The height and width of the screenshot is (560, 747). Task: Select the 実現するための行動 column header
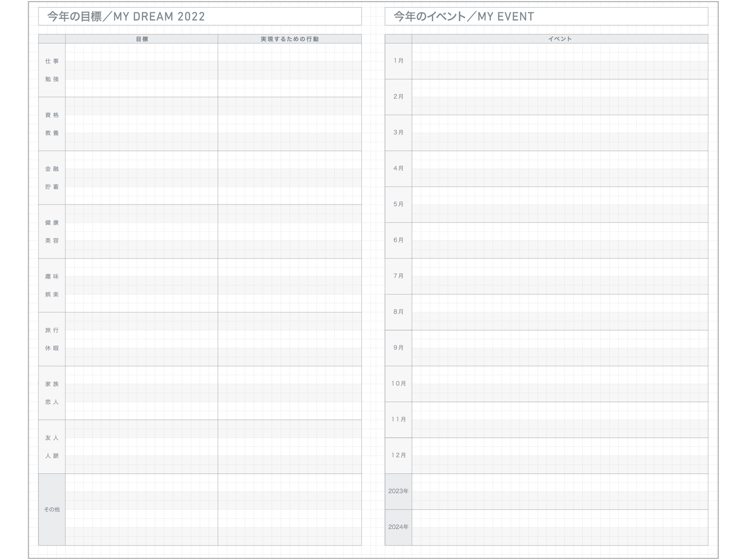tap(289, 39)
